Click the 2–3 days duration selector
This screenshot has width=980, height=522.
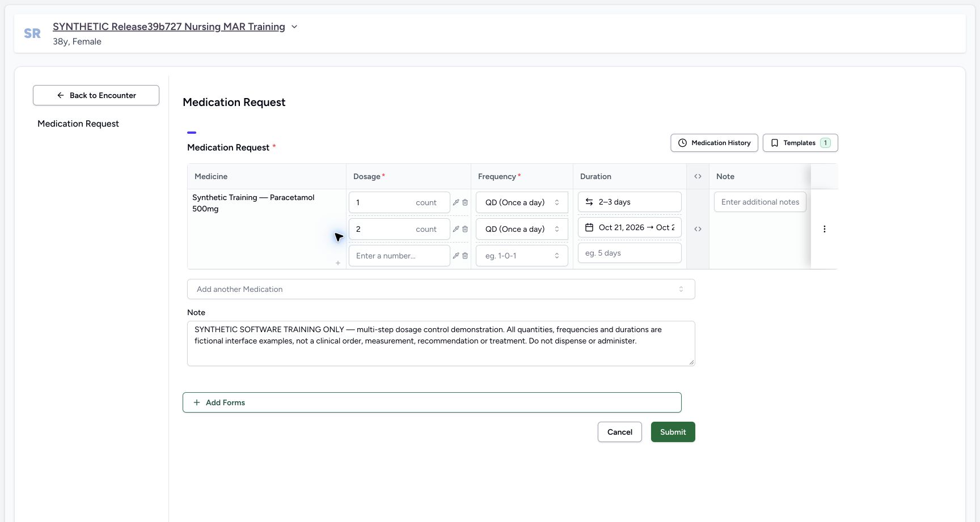tap(630, 202)
